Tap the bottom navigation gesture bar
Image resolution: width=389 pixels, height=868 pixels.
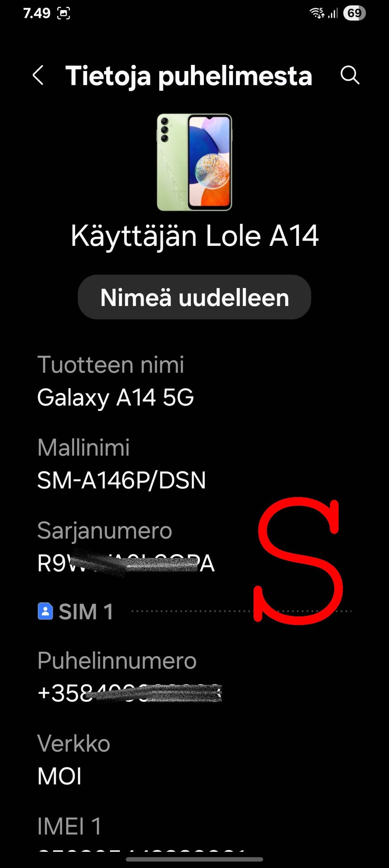point(194,859)
